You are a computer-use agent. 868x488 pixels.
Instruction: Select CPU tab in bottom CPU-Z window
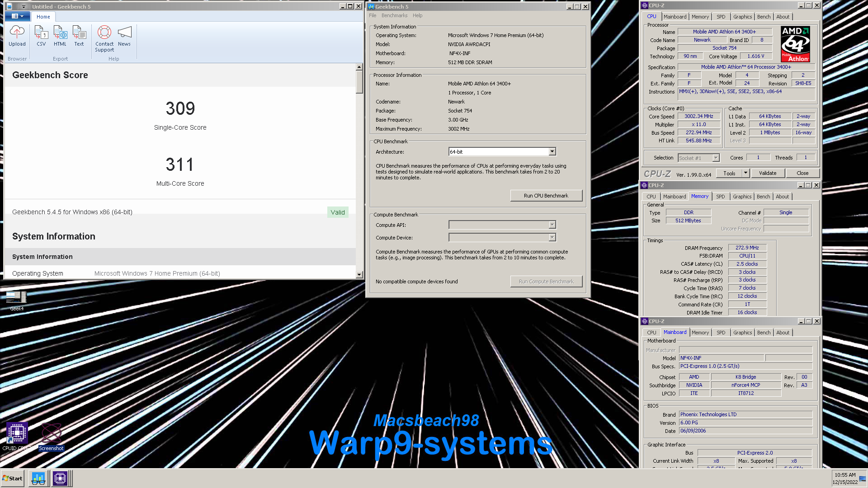click(651, 333)
